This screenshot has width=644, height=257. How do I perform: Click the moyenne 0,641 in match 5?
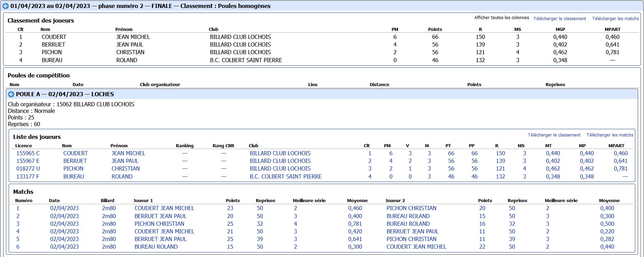pyautogui.click(x=355, y=239)
